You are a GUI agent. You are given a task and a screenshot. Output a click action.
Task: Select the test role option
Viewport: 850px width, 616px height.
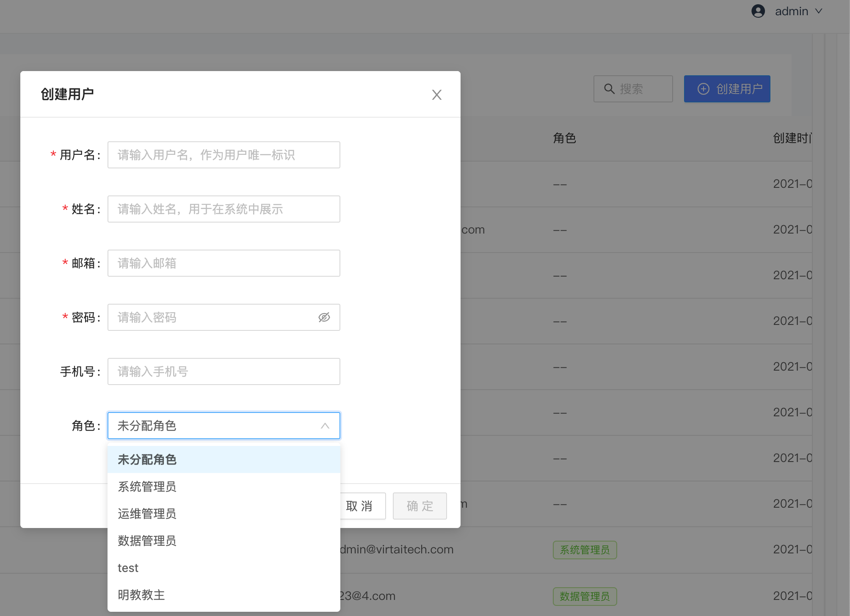pos(224,568)
